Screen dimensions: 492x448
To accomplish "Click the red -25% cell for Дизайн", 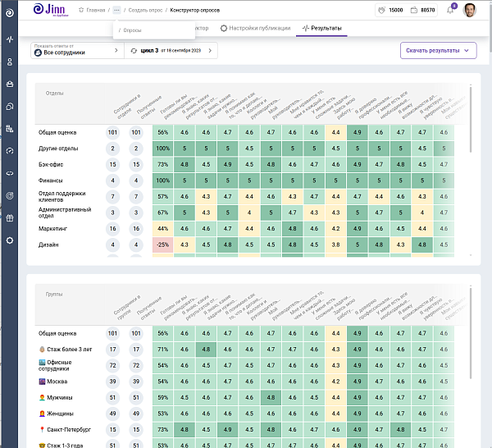I will (163, 245).
